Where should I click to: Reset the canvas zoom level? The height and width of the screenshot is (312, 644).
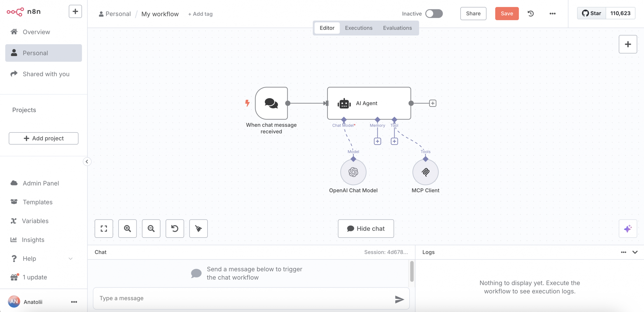click(175, 228)
